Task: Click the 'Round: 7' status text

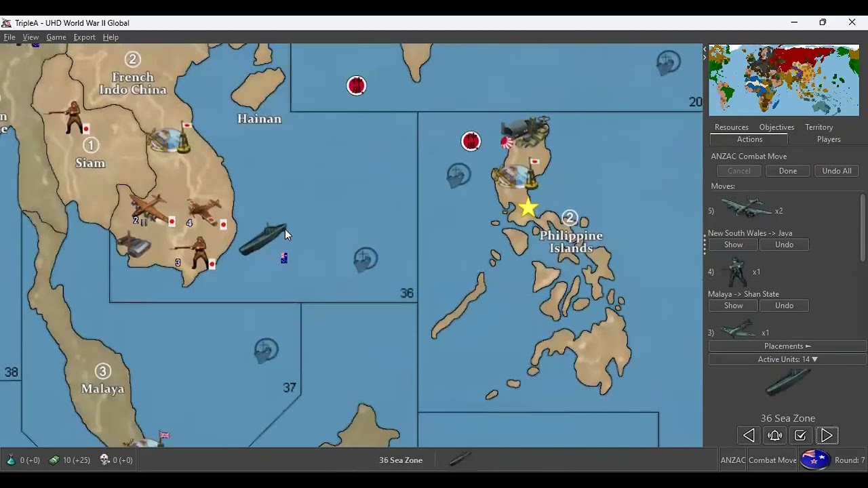Action: coord(849,460)
